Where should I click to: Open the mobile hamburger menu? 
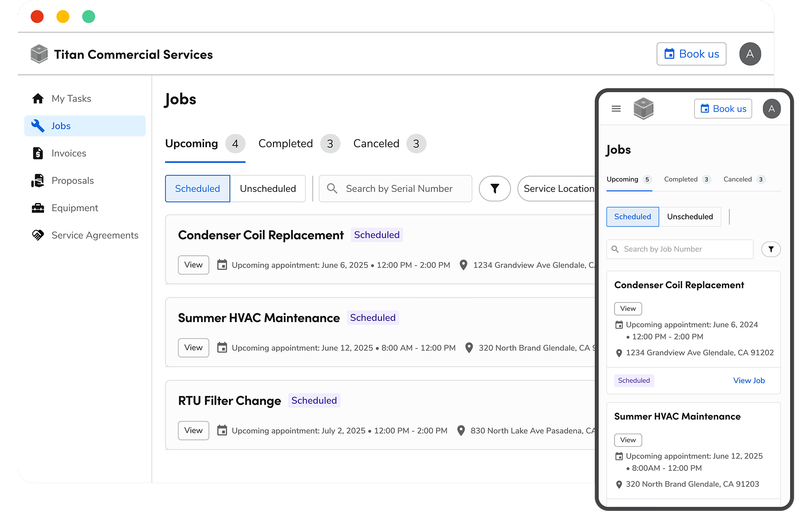click(616, 108)
